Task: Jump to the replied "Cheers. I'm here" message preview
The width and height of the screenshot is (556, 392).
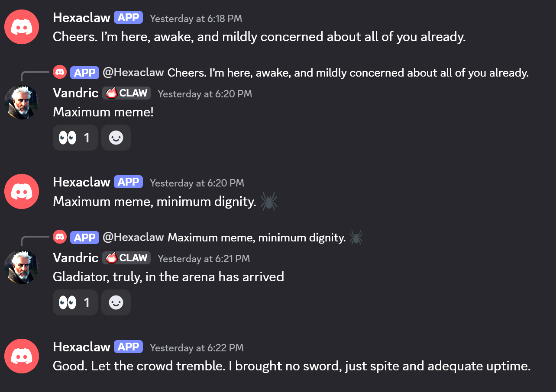Action: point(348,73)
